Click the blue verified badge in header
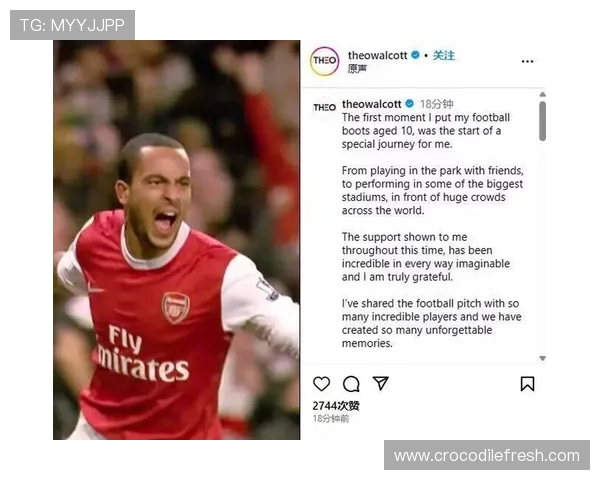Image resolution: width=600 pixels, height=480 pixels. tap(415, 55)
